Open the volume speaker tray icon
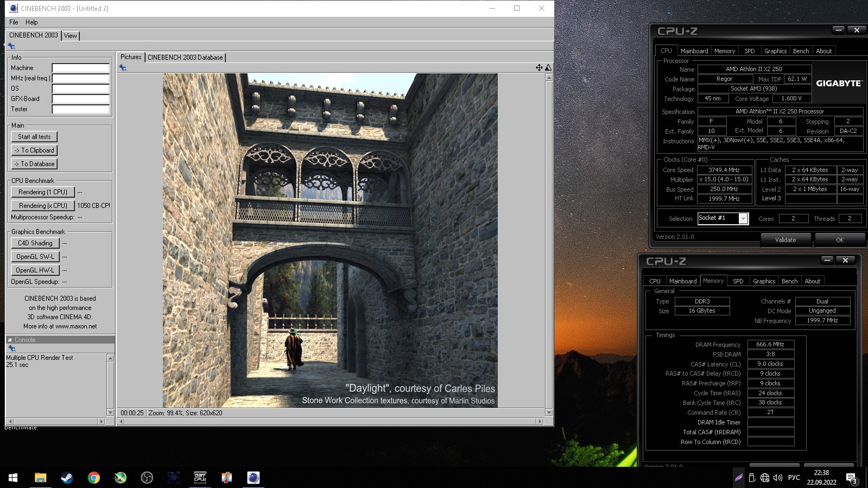 (778, 478)
